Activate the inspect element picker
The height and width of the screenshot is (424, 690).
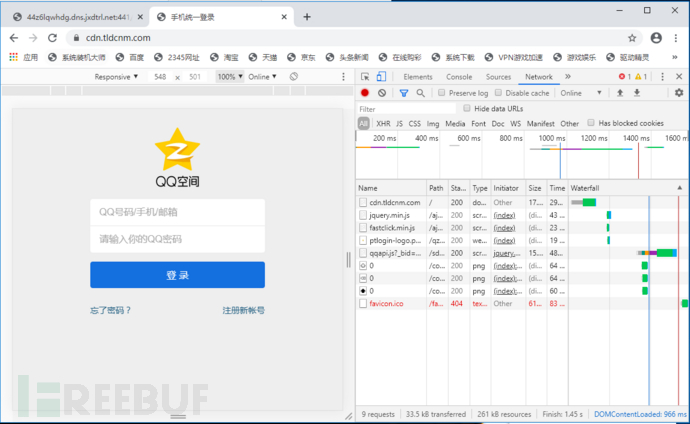point(366,77)
